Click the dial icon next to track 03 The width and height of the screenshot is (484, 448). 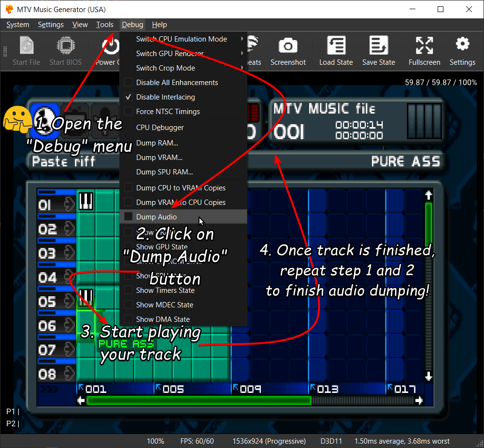(69, 253)
